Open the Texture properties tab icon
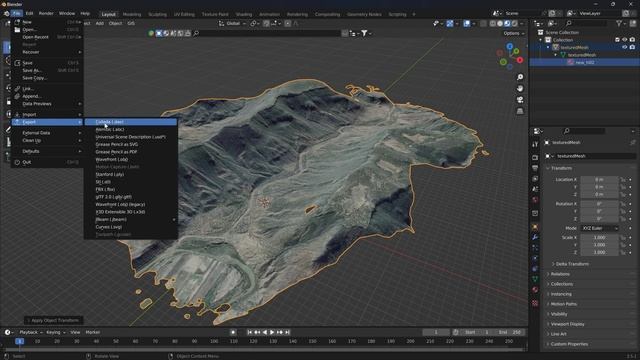 click(x=535, y=303)
